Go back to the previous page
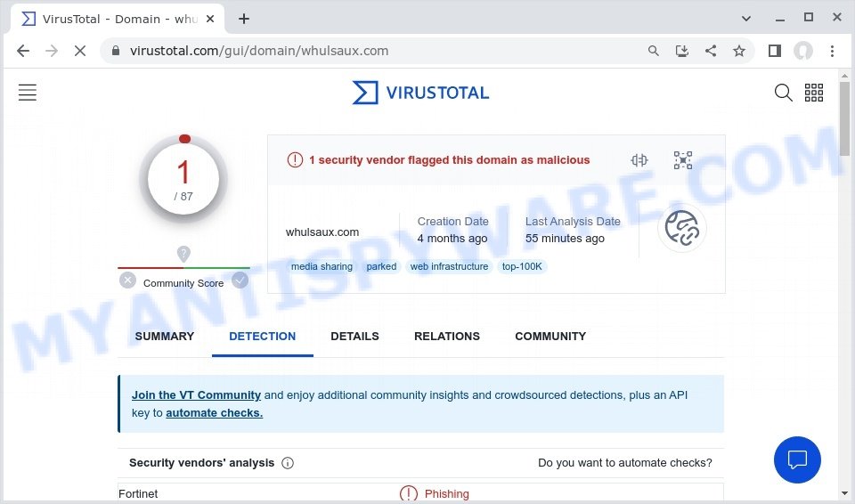The width and height of the screenshot is (855, 504). point(23,51)
